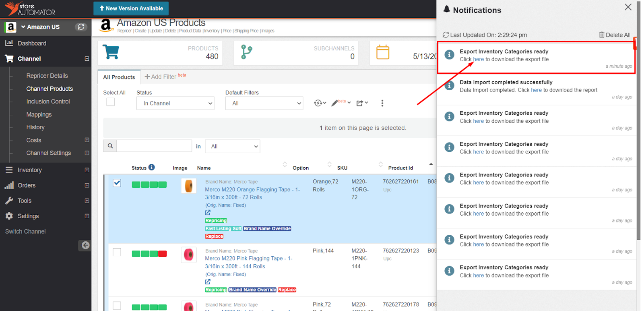This screenshot has height=311, width=644.
Task: Click 'here' in the minute-ago export notification
Action: 479,59
